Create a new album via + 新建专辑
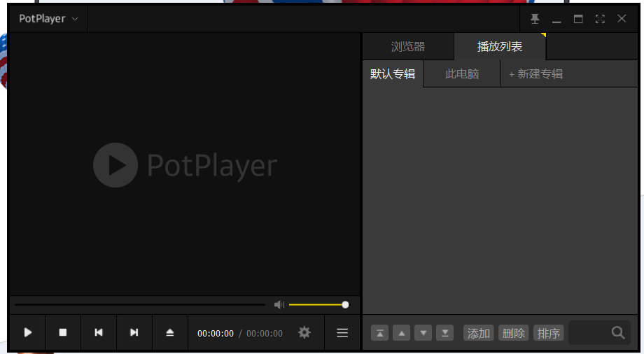 point(535,74)
